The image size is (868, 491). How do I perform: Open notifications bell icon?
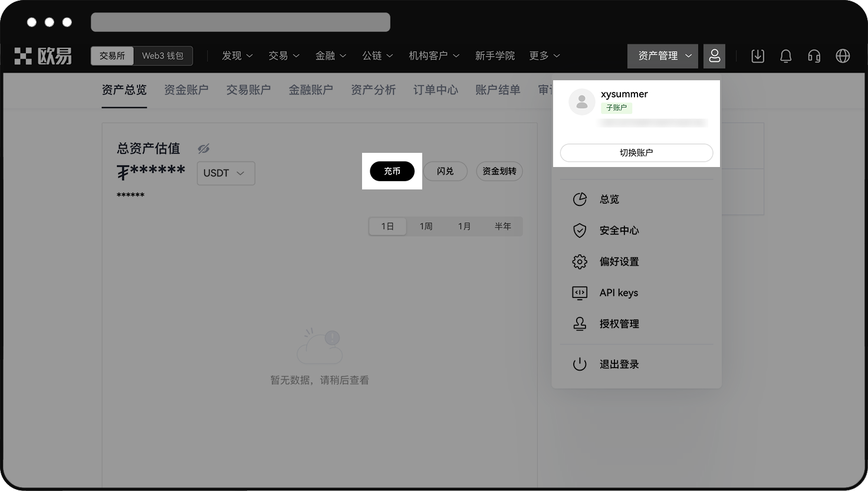coord(785,56)
